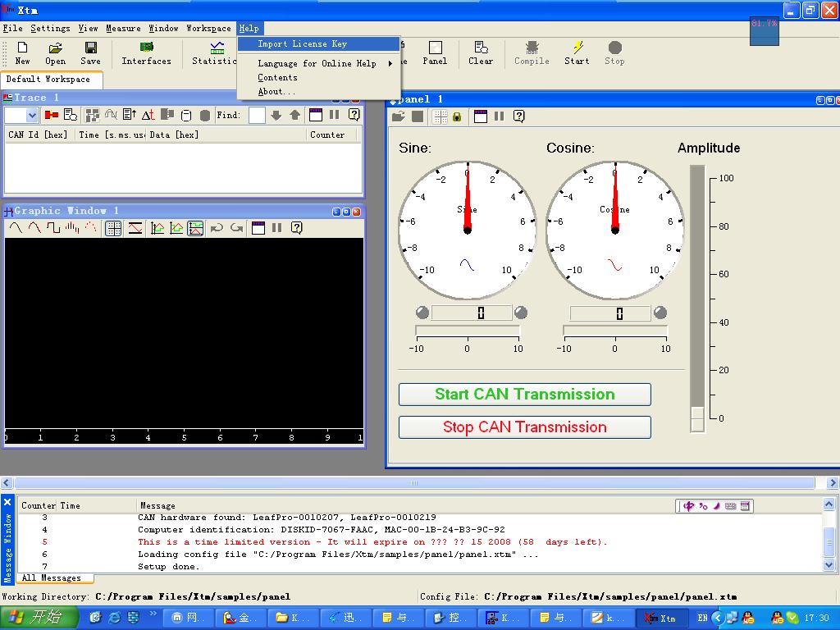The width and height of the screenshot is (840, 630).
Task: Click the Statistic toolbar icon
Action: (214, 52)
